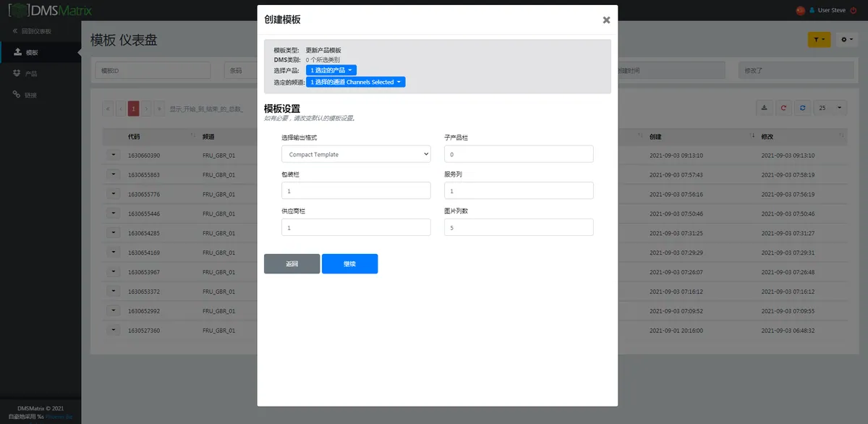The width and height of the screenshot is (868, 424).
Task: Click the 2021-09-01 20:16:00 created cell
Action: (676, 330)
